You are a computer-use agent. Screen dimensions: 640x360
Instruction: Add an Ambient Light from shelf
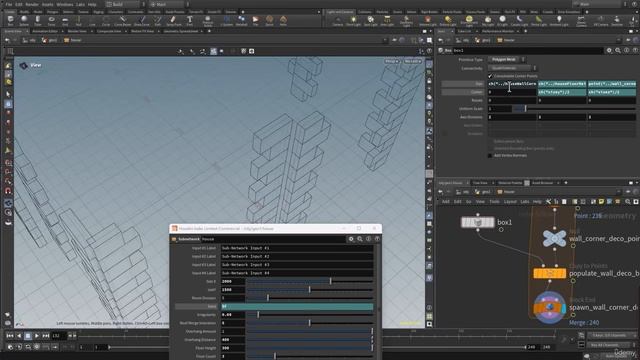(559, 20)
